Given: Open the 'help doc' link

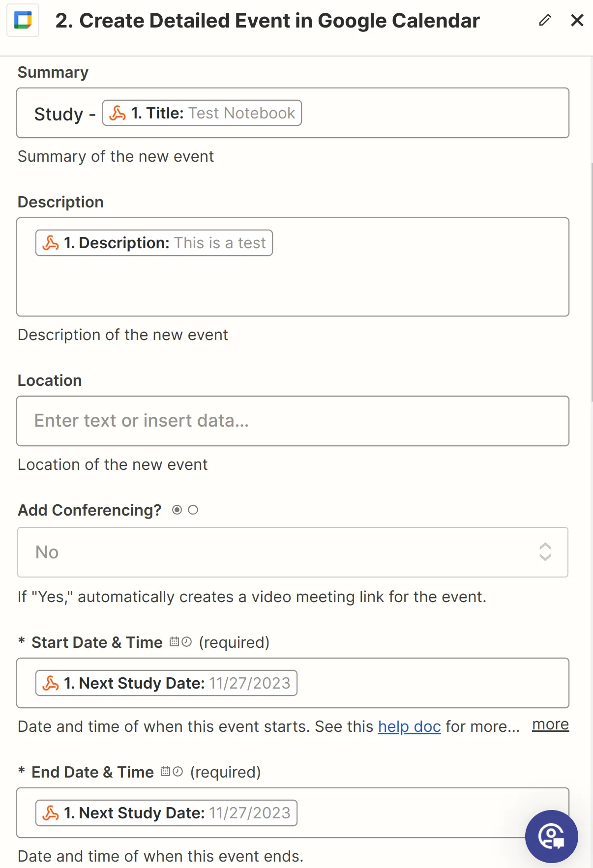Looking at the screenshot, I should click(x=409, y=726).
